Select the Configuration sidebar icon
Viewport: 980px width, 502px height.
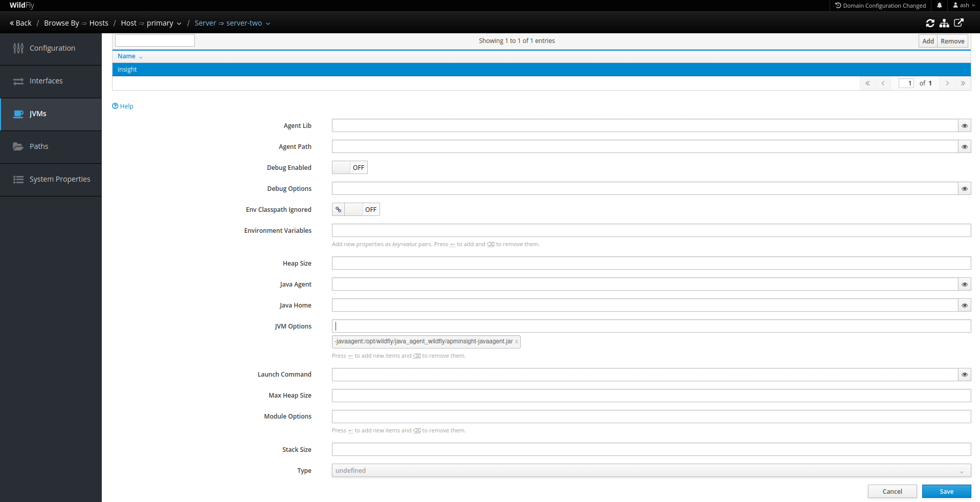click(51, 48)
